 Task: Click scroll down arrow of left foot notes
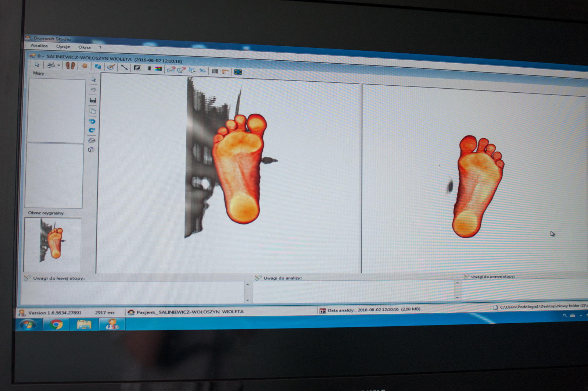247,300
